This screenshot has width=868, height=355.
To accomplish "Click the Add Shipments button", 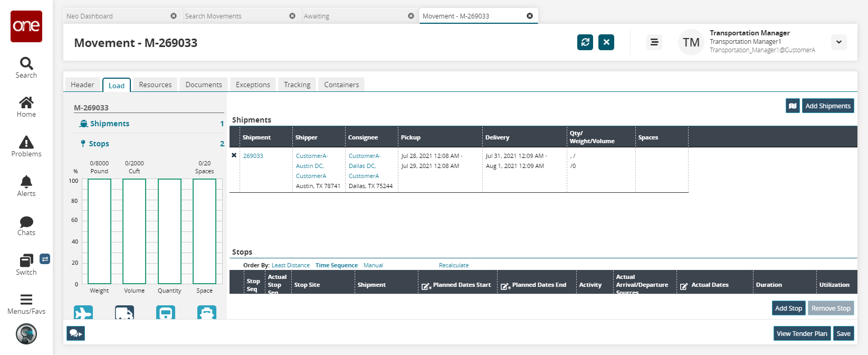I will (827, 106).
